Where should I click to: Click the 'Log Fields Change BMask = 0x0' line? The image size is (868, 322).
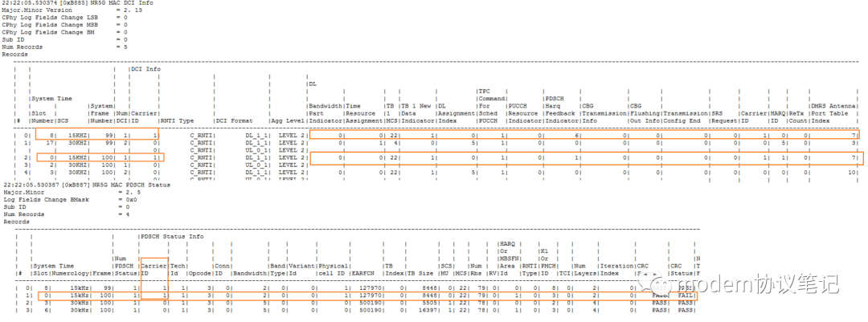[x=70, y=199]
